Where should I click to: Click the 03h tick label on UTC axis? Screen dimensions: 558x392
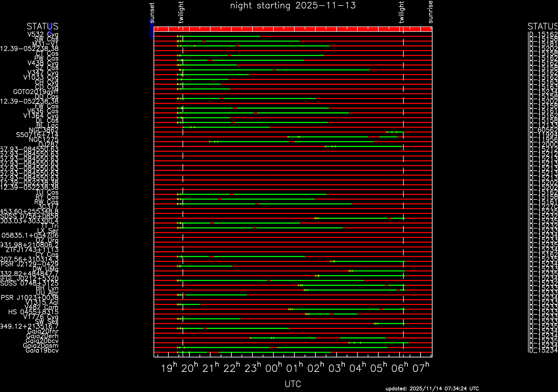tap(337, 369)
